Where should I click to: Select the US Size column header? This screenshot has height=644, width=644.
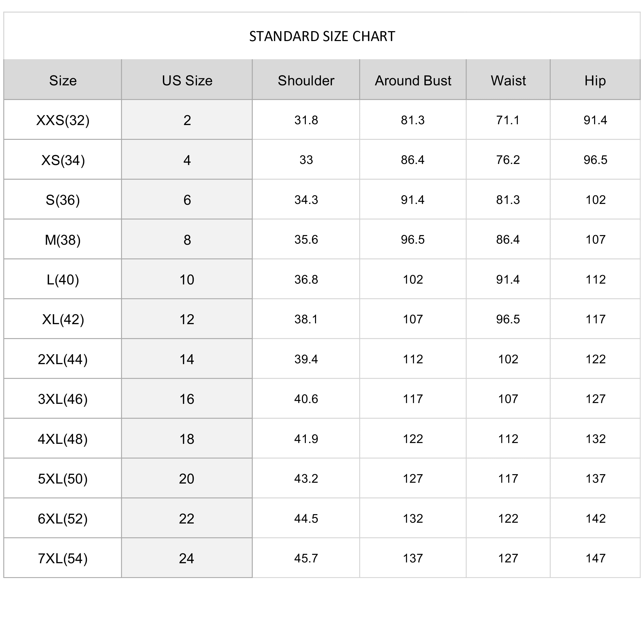pos(187,81)
